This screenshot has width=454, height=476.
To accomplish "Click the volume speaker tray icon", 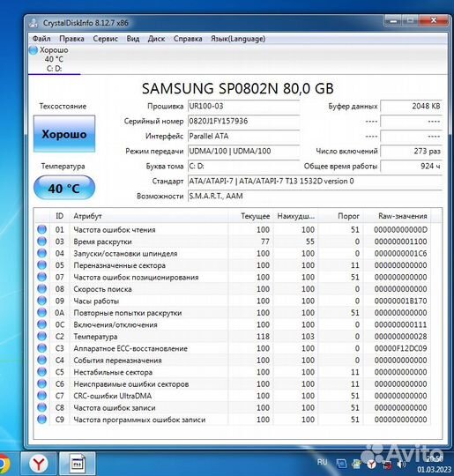I will point(401,465).
